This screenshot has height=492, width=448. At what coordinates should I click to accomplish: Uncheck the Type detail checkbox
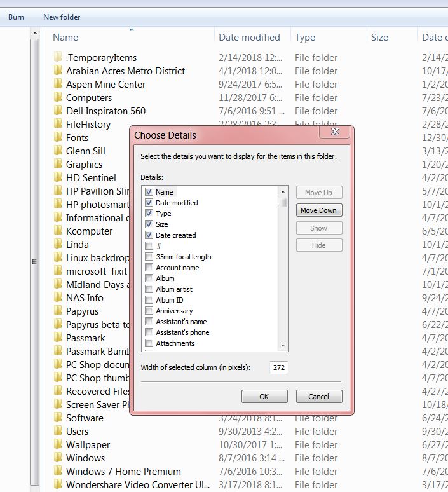pos(149,214)
